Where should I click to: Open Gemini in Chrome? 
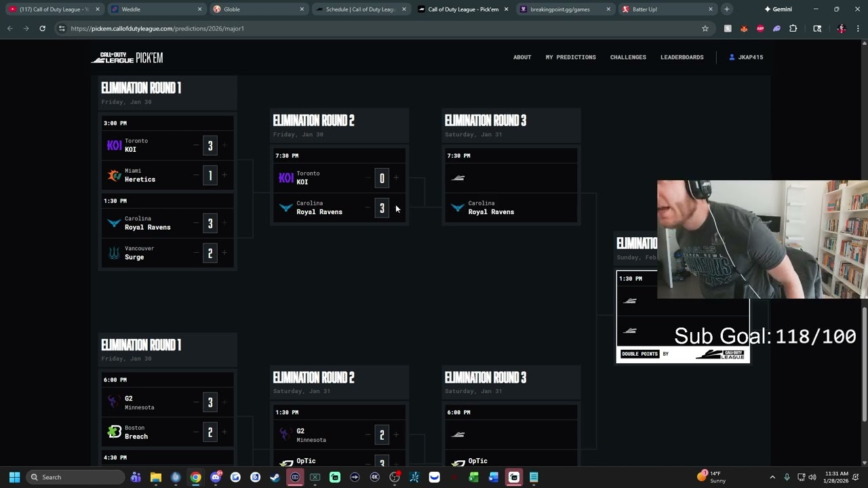click(778, 9)
